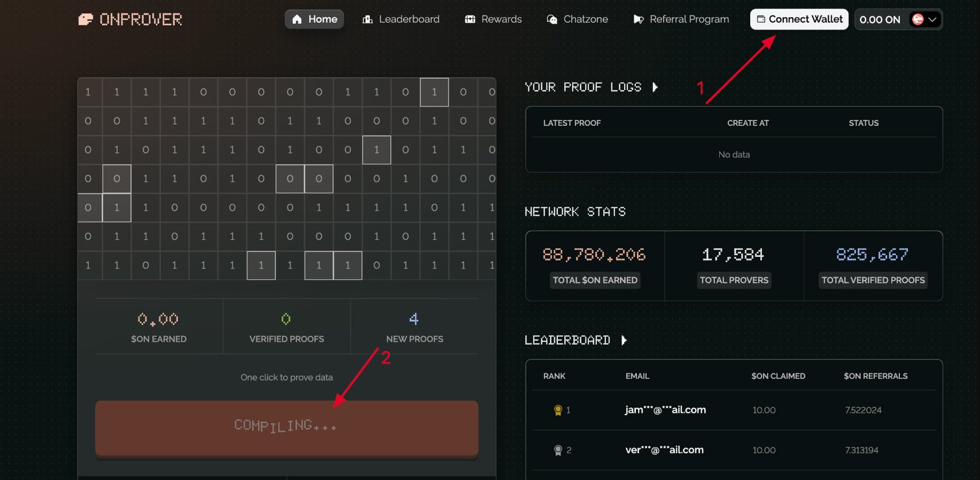Open the Rewards menu item
The width and height of the screenshot is (980, 480).
501,20
